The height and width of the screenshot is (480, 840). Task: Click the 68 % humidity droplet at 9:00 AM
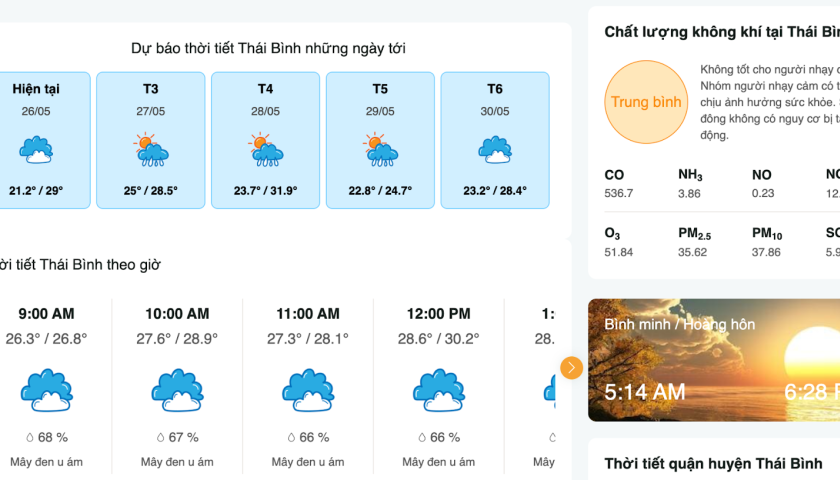(x=32, y=437)
